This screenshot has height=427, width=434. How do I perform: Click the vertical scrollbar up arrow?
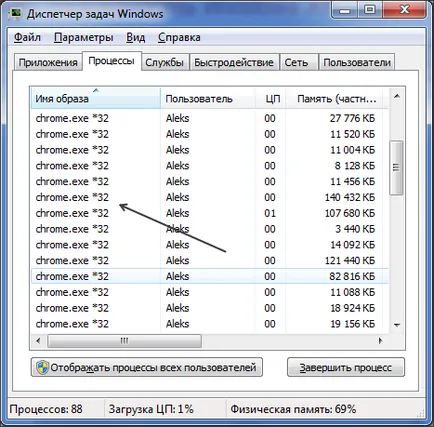pyautogui.click(x=397, y=96)
